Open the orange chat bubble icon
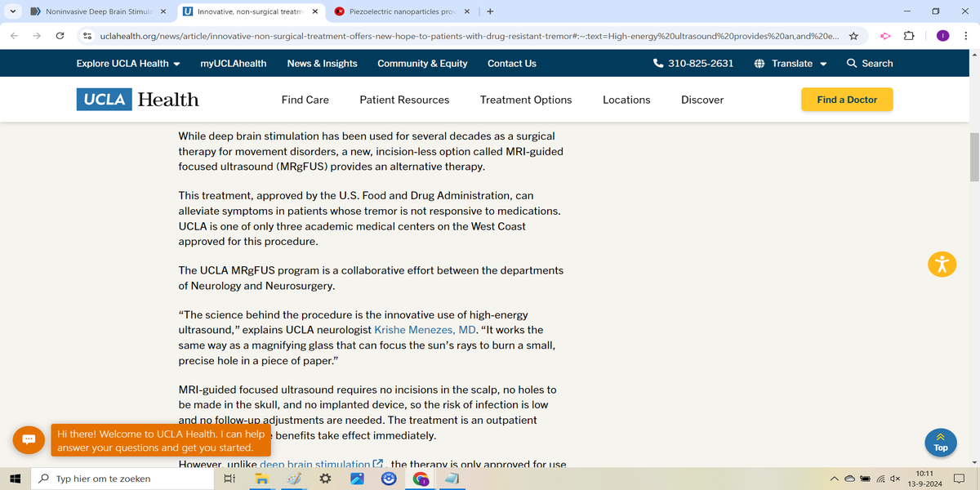Image resolution: width=980 pixels, height=490 pixels. pos(29,439)
